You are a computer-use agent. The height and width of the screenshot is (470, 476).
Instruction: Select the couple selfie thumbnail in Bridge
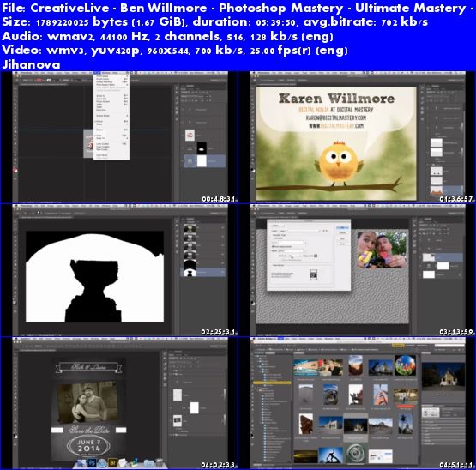tap(331, 367)
